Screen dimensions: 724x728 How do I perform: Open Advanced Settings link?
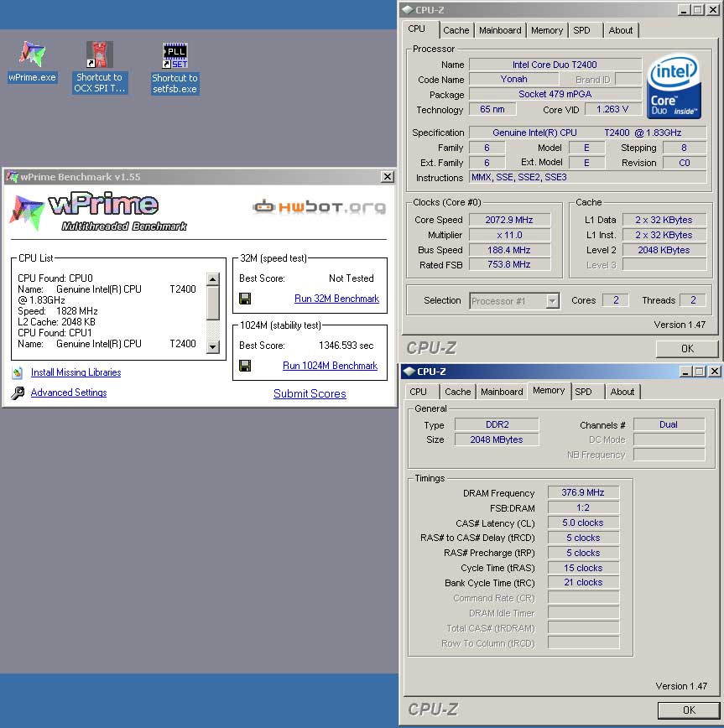coord(69,393)
